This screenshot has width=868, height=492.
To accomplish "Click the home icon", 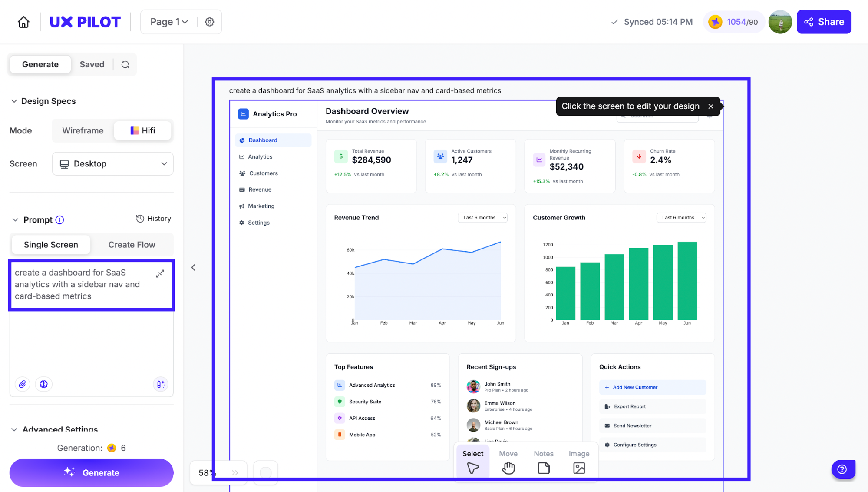I will pyautogui.click(x=23, y=22).
